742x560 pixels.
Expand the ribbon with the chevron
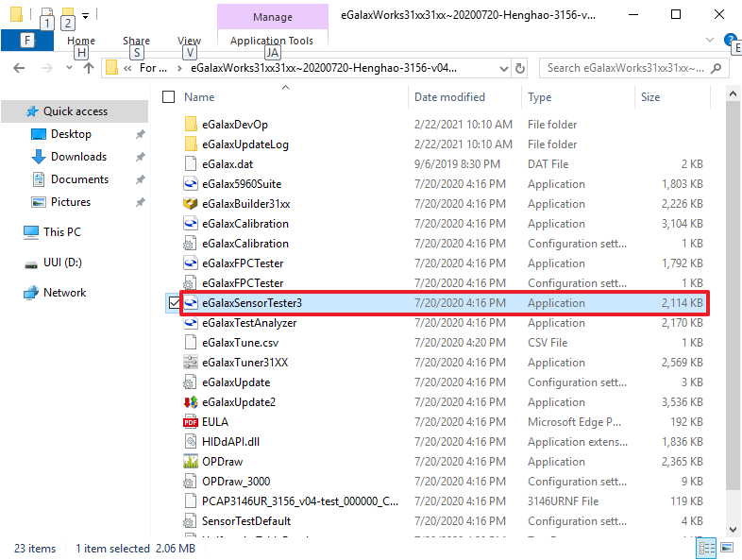[x=710, y=40]
